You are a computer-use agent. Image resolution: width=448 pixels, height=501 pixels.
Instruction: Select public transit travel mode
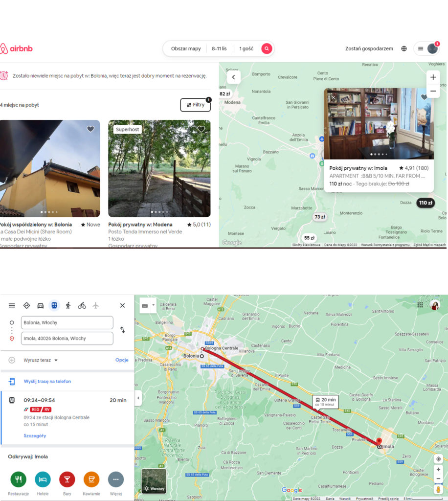(x=54, y=305)
